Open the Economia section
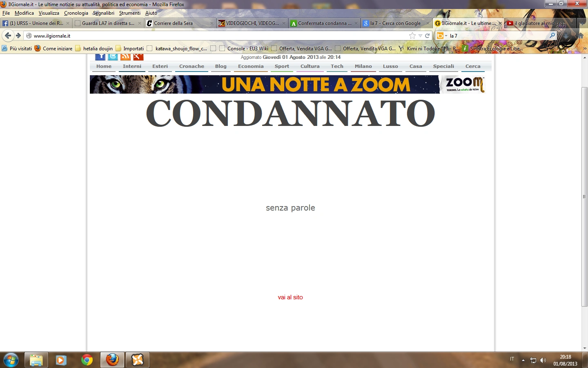 tap(251, 66)
